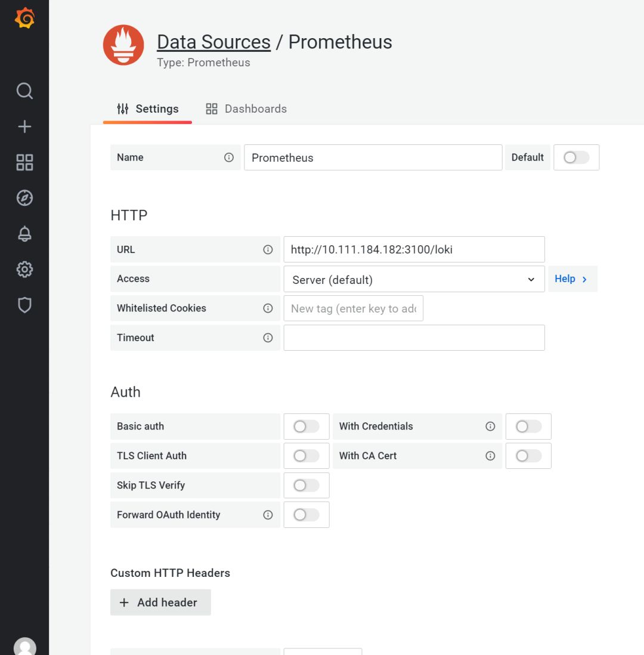644x655 pixels.
Task: Enable the Basic auth toggle
Action: [306, 427]
